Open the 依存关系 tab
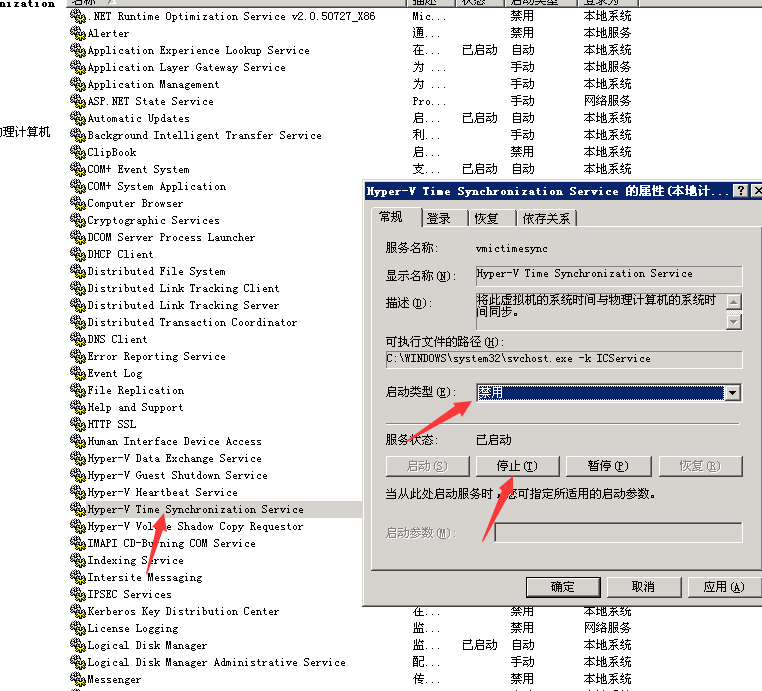The image size is (762, 691). point(546,219)
